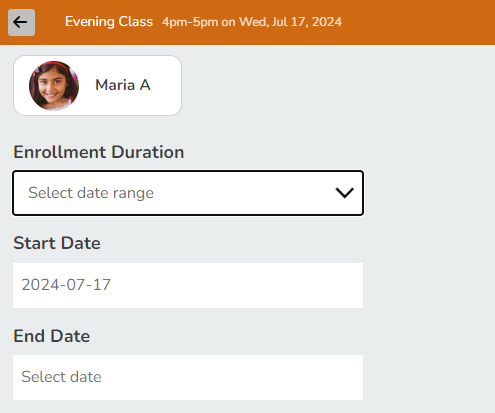Select the Maria A student card
The width and height of the screenshot is (495, 413).
[x=97, y=85]
